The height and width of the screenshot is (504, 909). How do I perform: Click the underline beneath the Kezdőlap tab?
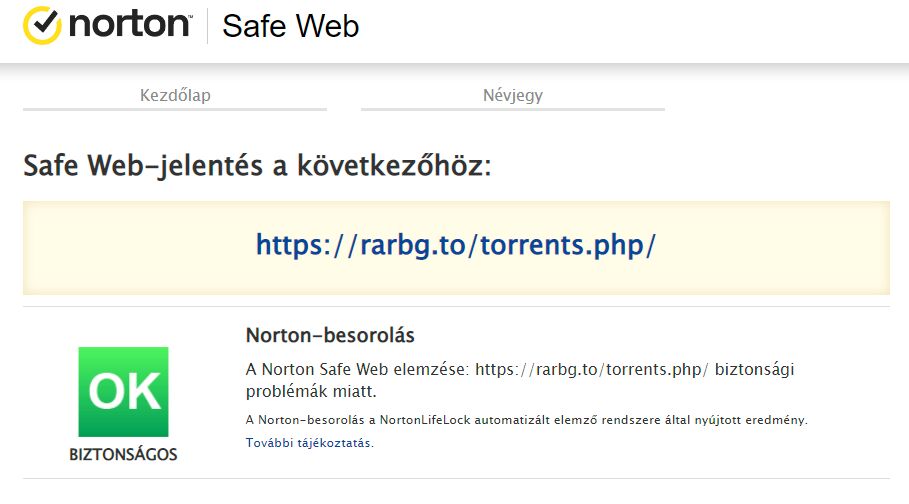(175, 109)
